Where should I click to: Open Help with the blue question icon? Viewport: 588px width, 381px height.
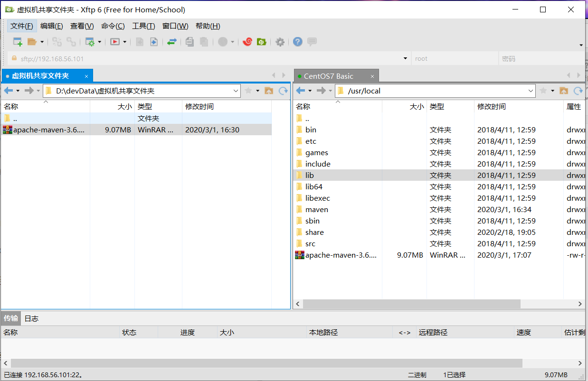tap(298, 42)
